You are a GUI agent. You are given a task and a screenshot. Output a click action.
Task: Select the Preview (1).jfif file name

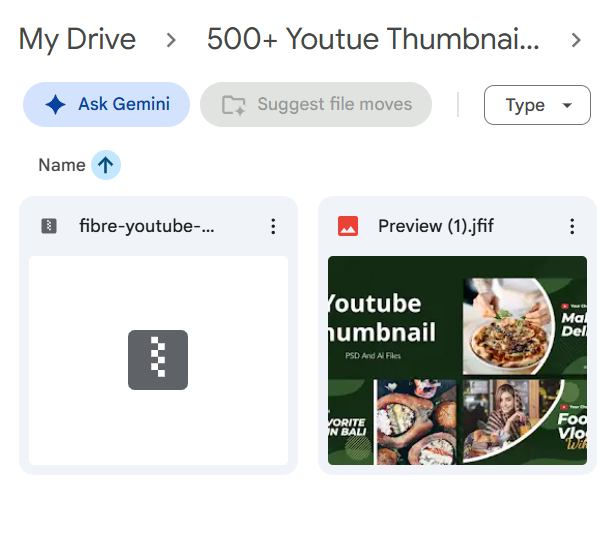[436, 226]
